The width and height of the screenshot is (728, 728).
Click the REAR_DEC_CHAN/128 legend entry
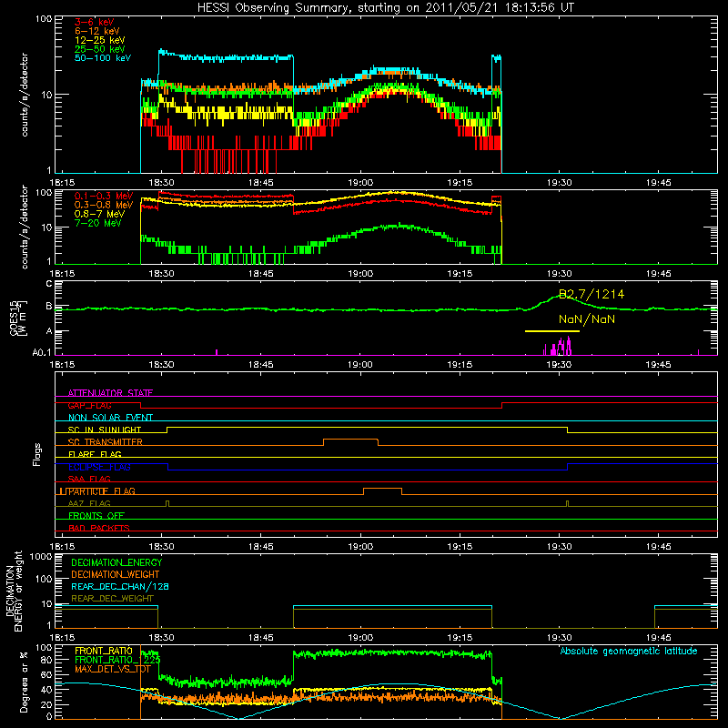coord(120,586)
